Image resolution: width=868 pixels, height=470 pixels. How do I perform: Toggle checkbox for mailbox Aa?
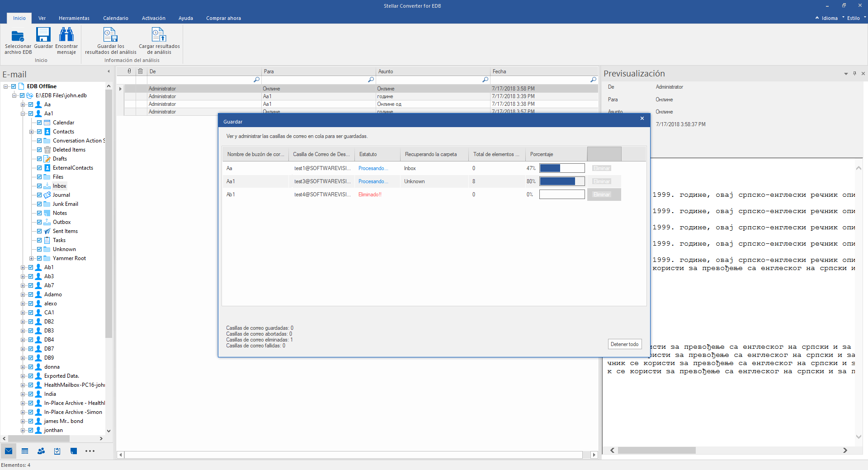coord(31,104)
